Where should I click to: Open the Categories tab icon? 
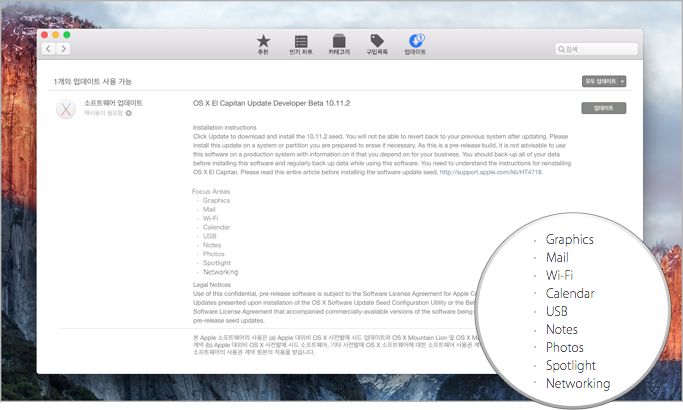(x=339, y=44)
